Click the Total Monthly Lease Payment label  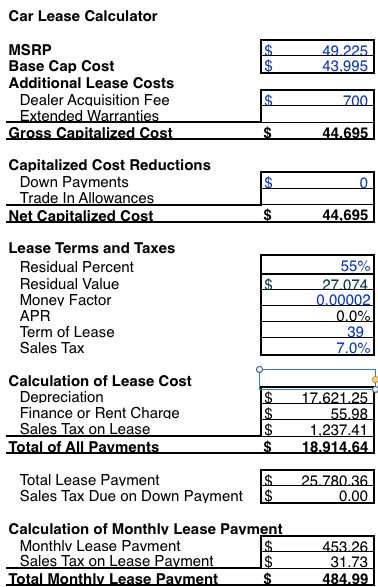pos(113,578)
